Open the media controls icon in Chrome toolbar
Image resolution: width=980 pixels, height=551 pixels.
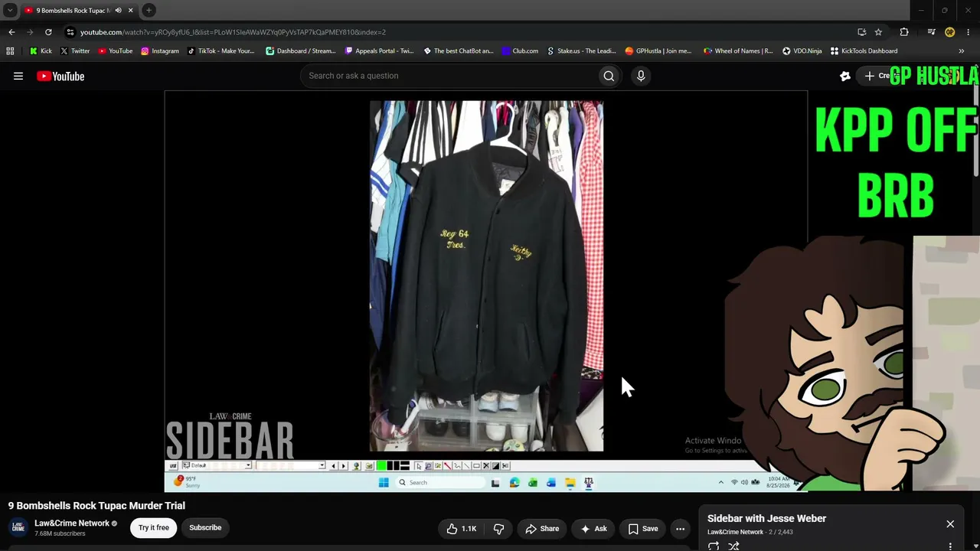point(931,32)
